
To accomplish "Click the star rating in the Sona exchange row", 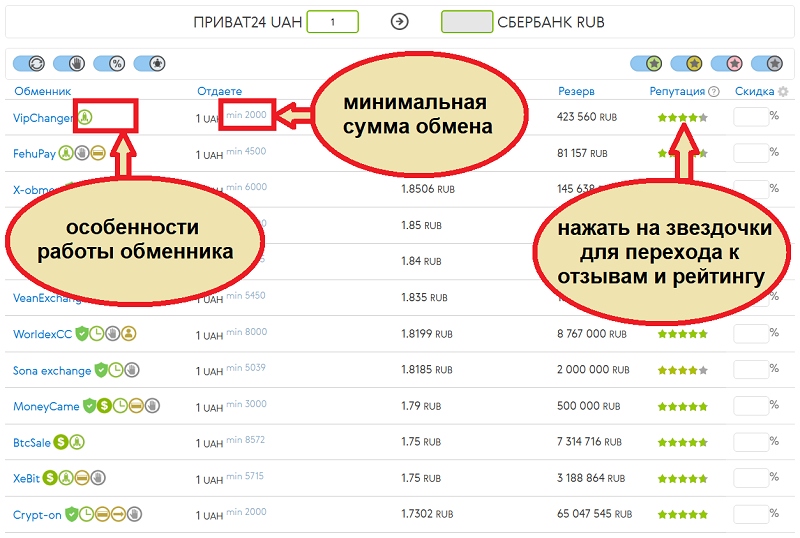I will point(683,371).
